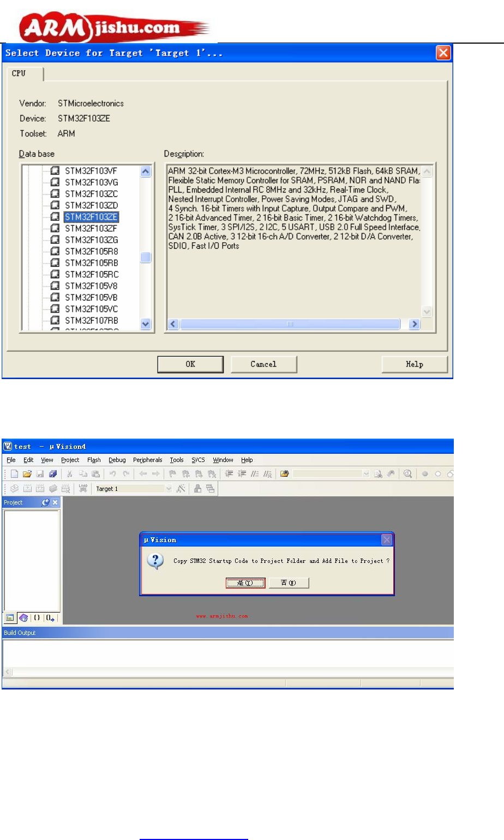
Task: Select STM32F103VF in device list
Action: point(91,171)
